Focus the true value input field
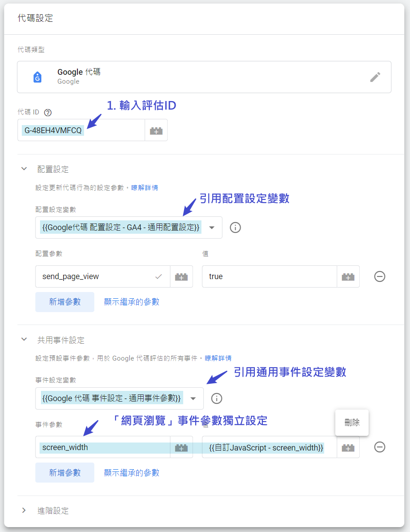410x532 pixels. (269, 276)
